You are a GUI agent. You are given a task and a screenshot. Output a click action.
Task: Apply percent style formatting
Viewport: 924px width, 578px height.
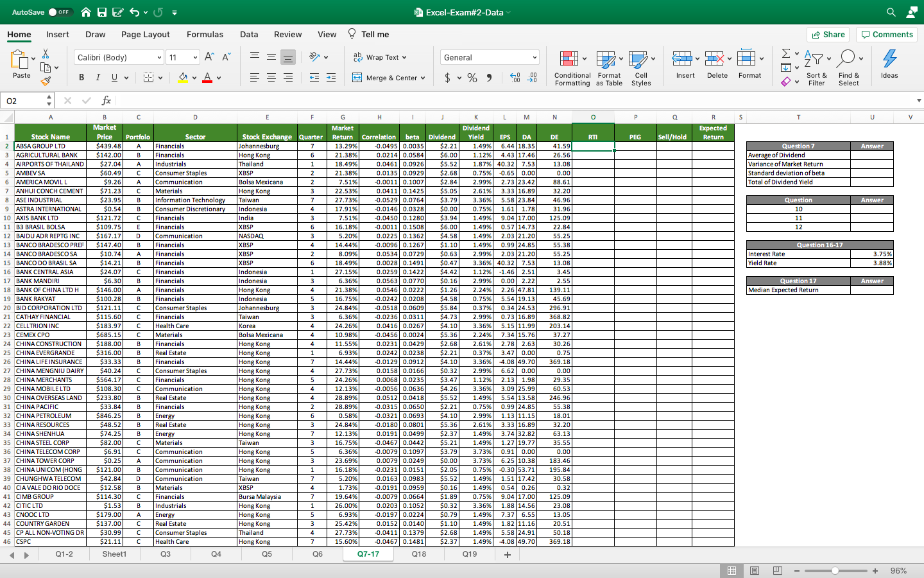pos(472,78)
